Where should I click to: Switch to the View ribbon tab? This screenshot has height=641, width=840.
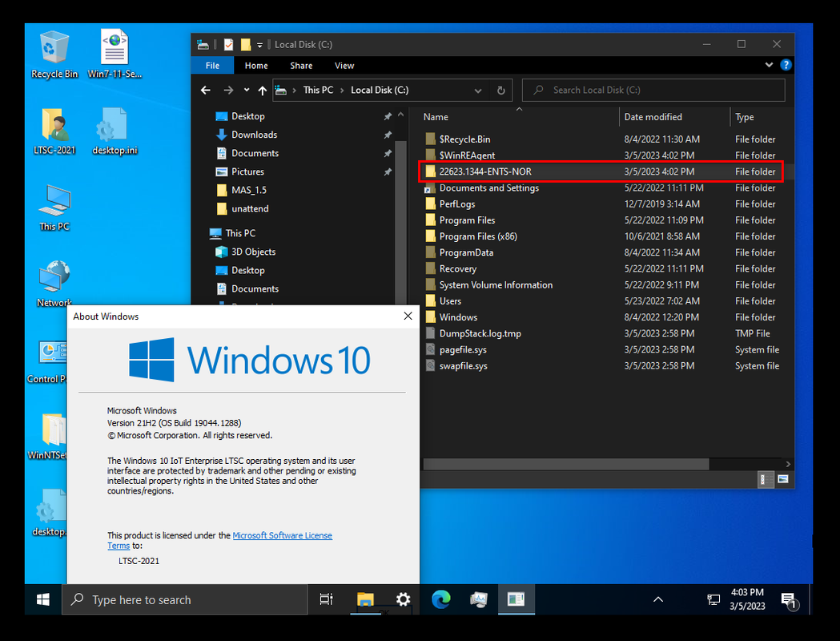click(x=344, y=66)
